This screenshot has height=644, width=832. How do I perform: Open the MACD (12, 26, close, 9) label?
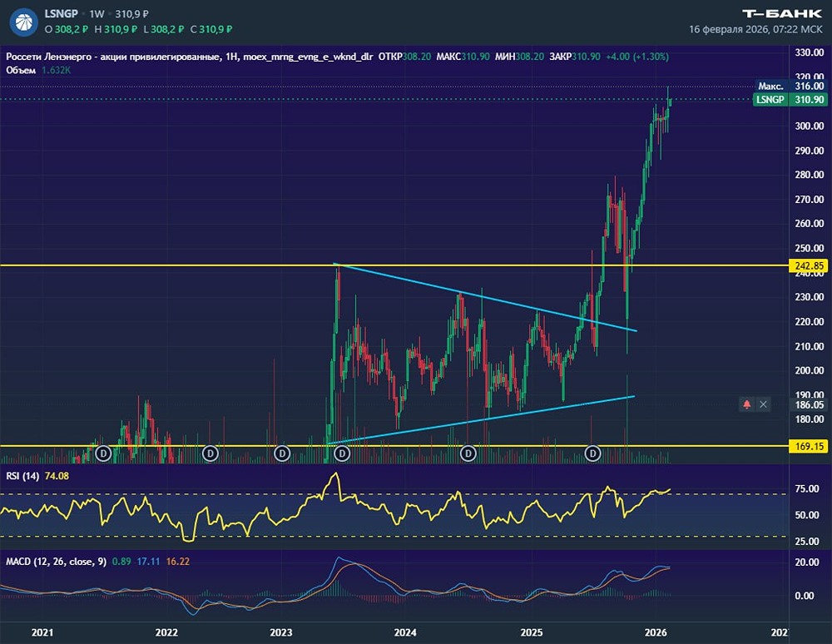coord(57,562)
